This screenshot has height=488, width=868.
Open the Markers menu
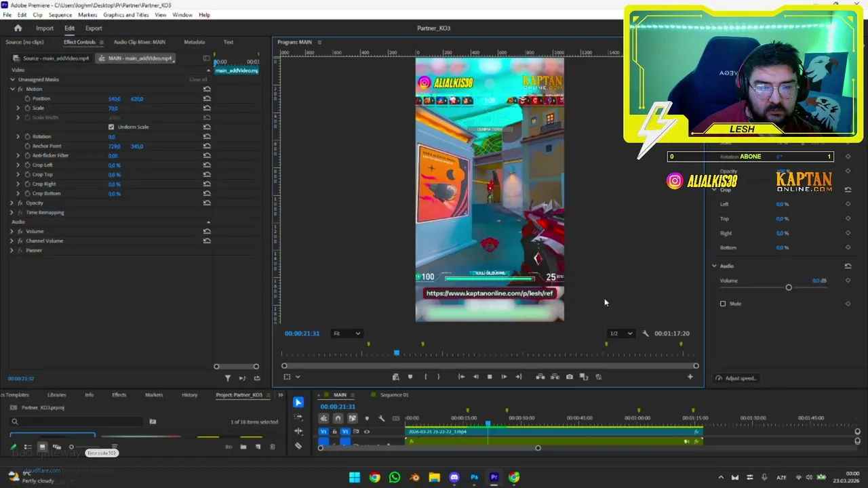[x=87, y=15]
